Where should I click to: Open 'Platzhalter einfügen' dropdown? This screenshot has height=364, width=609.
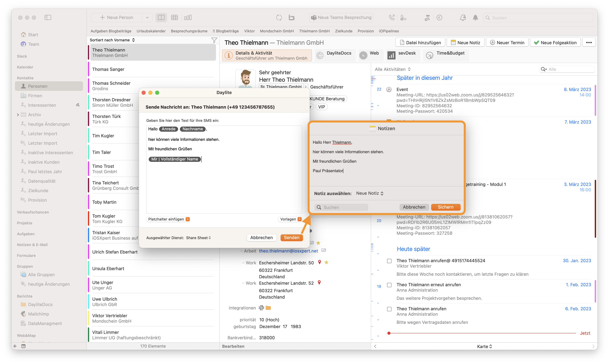168,219
